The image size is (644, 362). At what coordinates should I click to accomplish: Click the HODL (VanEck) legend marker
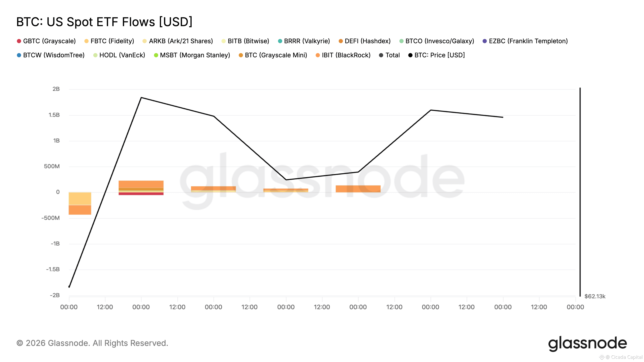(x=95, y=55)
